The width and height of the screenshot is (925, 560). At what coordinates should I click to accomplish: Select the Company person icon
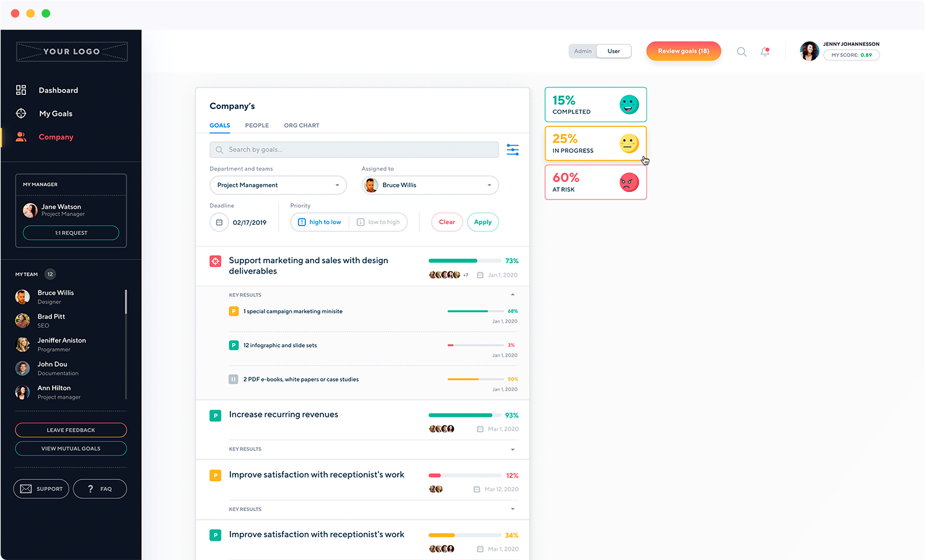(21, 137)
